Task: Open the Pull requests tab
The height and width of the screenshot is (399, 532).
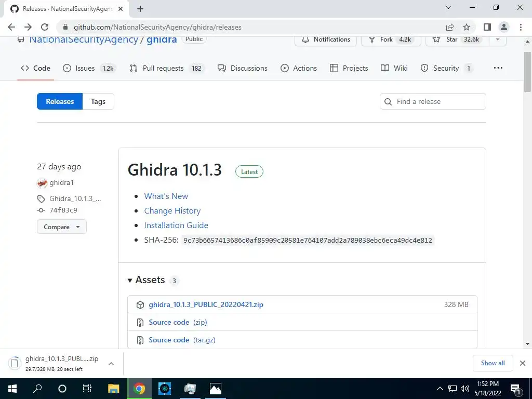Action: [x=167, y=68]
